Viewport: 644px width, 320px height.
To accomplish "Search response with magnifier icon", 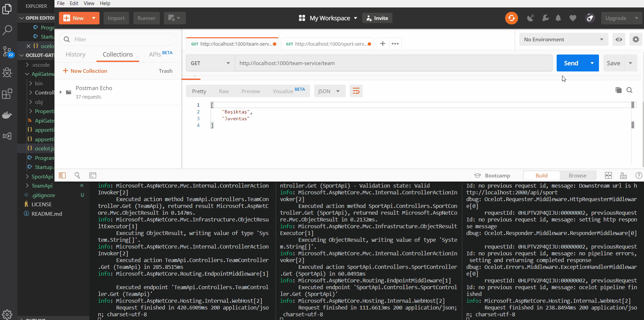I will pyautogui.click(x=629, y=90).
